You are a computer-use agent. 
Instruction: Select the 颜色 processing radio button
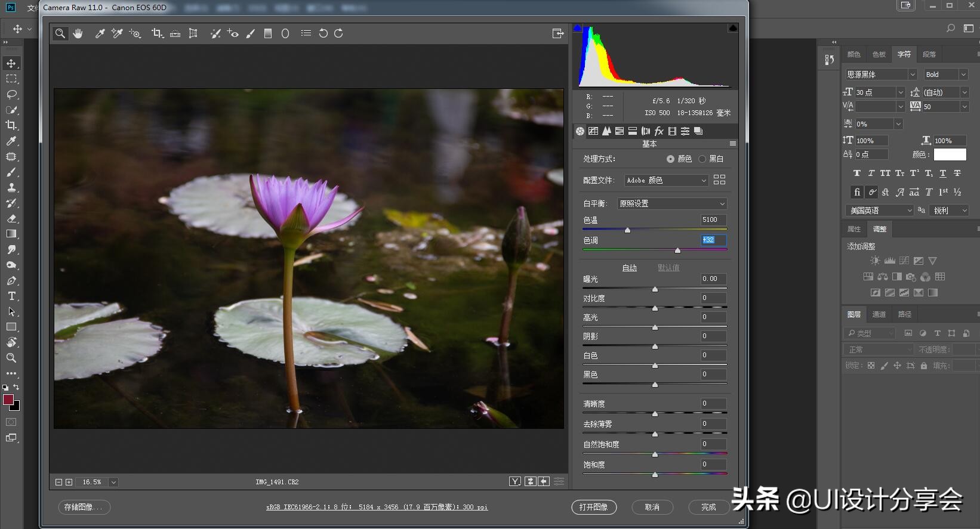tap(670, 159)
